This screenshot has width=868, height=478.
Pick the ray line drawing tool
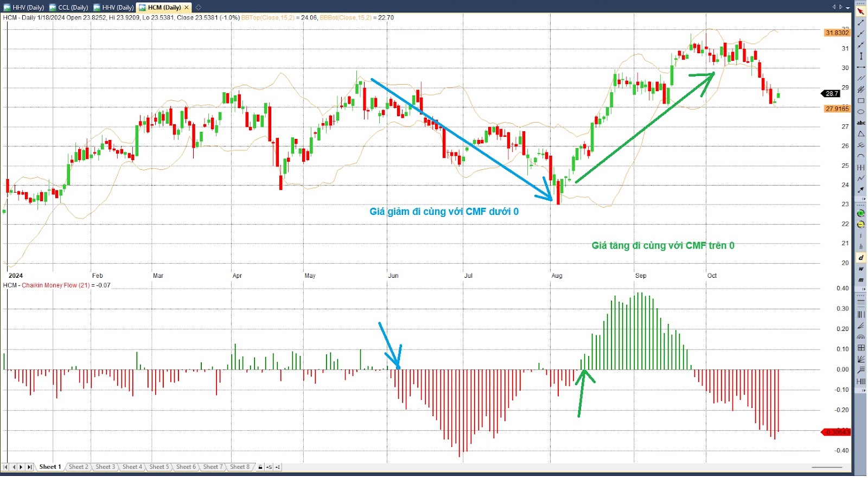[x=861, y=33]
